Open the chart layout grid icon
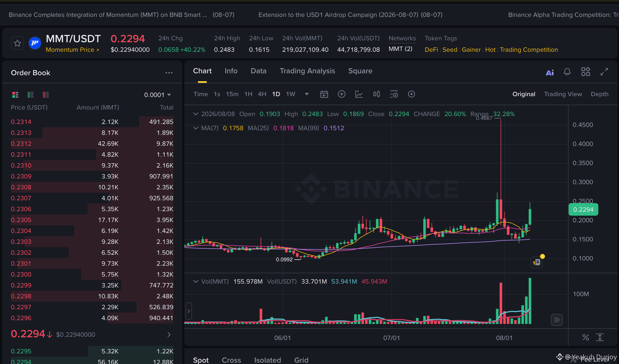This screenshot has width=619, height=364. coord(586,72)
